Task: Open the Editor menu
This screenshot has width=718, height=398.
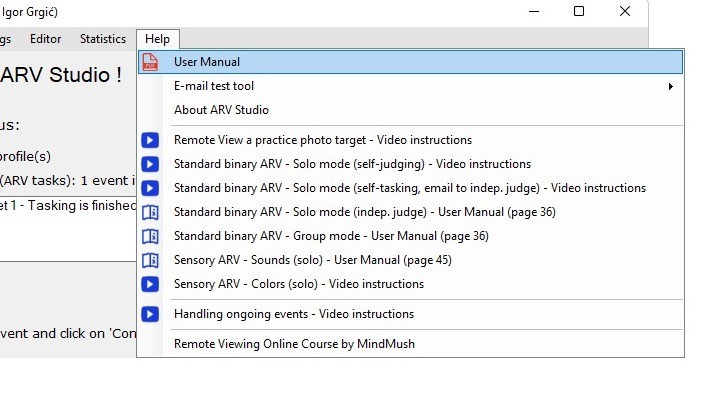Action: pyautogui.click(x=45, y=39)
